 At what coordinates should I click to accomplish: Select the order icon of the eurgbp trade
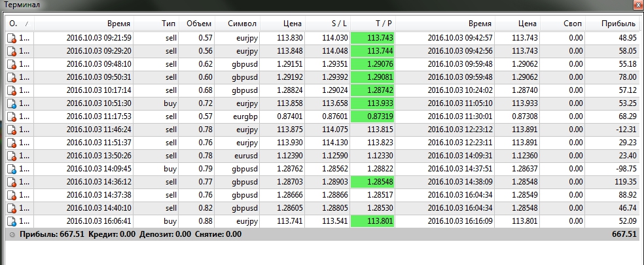coord(12,116)
